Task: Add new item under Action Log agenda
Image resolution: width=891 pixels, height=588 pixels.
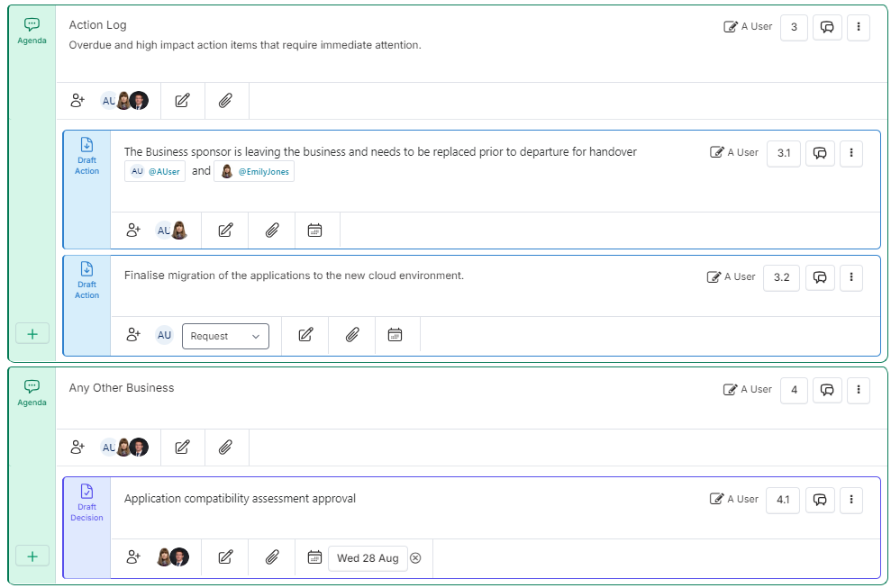Action: [x=32, y=334]
